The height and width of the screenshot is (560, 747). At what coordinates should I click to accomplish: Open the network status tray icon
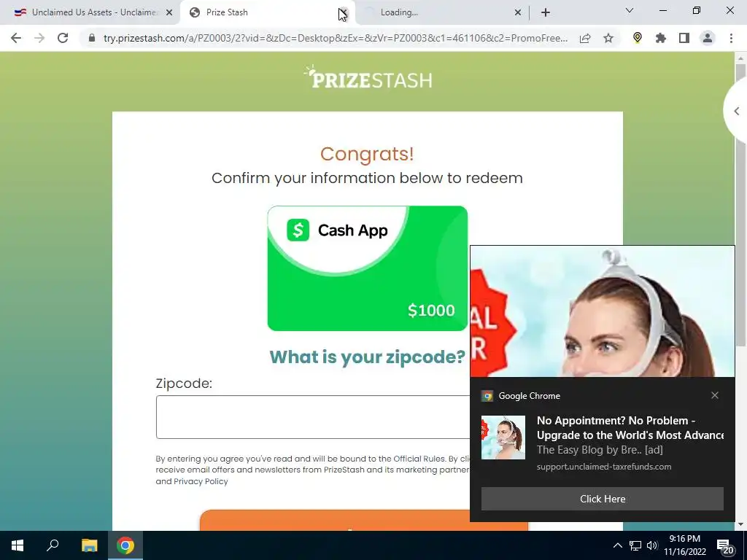[x=635, y=545]
